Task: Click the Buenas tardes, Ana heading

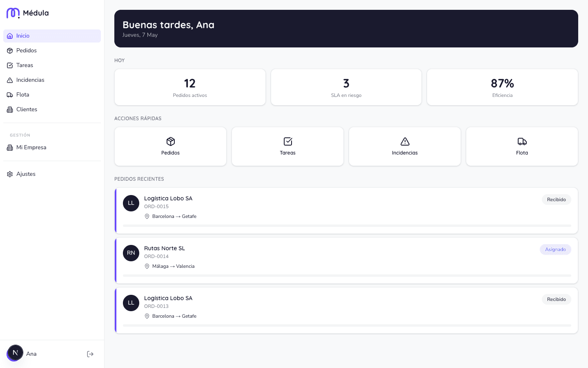Action: point(169,25)
